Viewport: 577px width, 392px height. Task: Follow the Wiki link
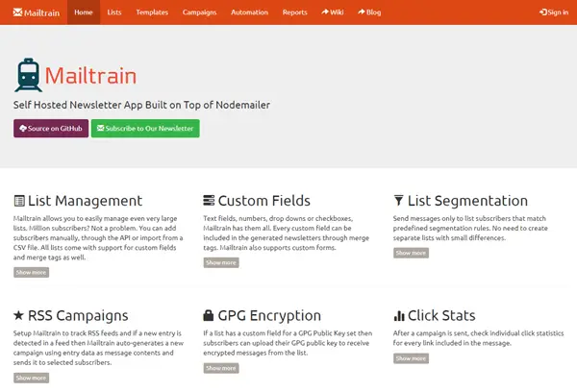coord(333,12)
